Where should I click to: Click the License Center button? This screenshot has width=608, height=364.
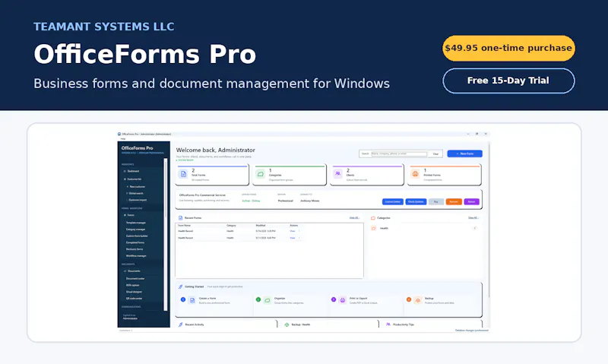(392, 202)
